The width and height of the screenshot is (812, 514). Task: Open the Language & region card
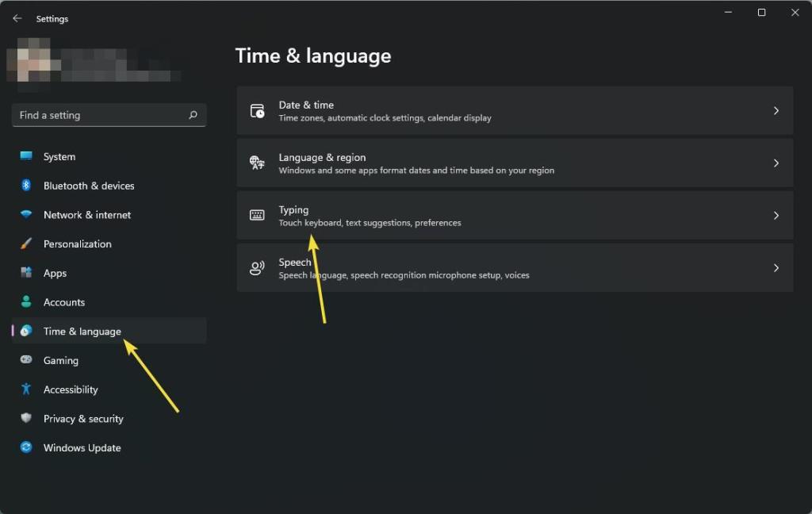[x=515, y=163]
